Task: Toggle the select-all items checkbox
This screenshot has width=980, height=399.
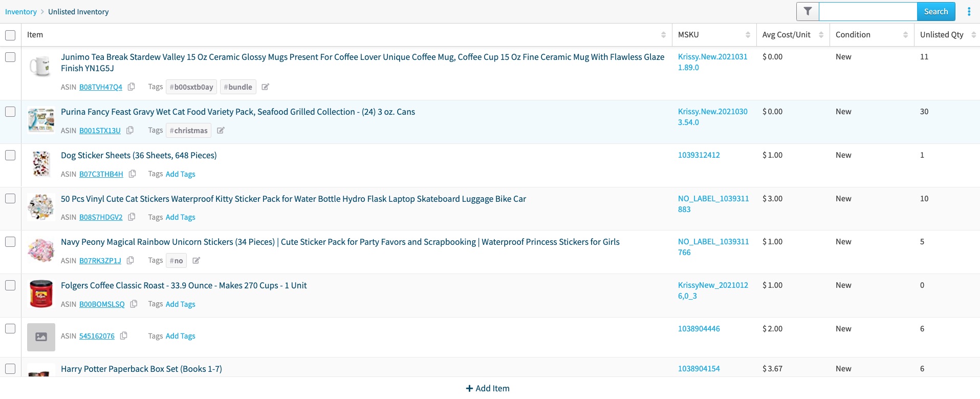Action: click(x=10, y=35)
